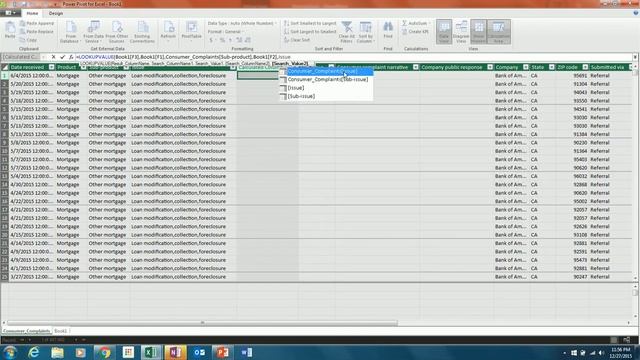Image resolution: width=640 pixels, height=360 pixels.
Task: Open Windows Start button
Action: pos(10,352)
